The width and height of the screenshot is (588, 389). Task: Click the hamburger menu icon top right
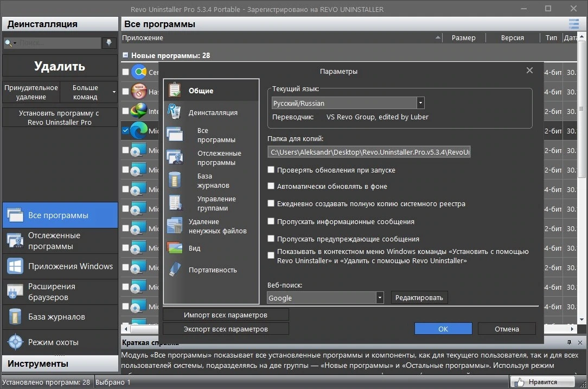click(574, 24)
